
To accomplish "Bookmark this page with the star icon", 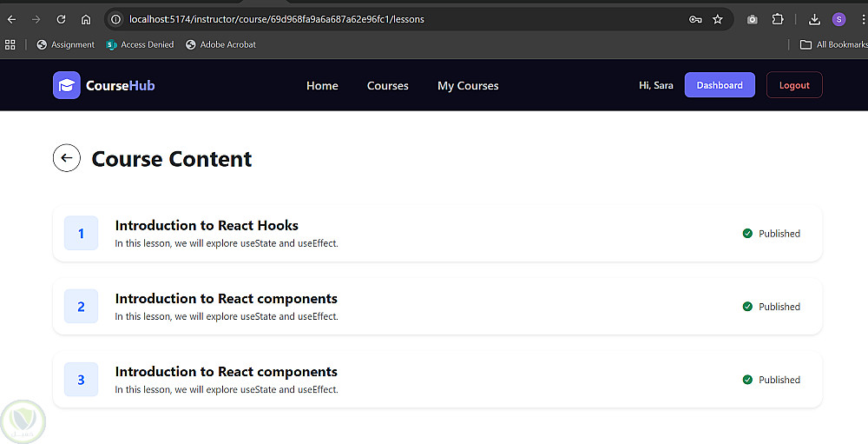I will (x=718, y=19).
